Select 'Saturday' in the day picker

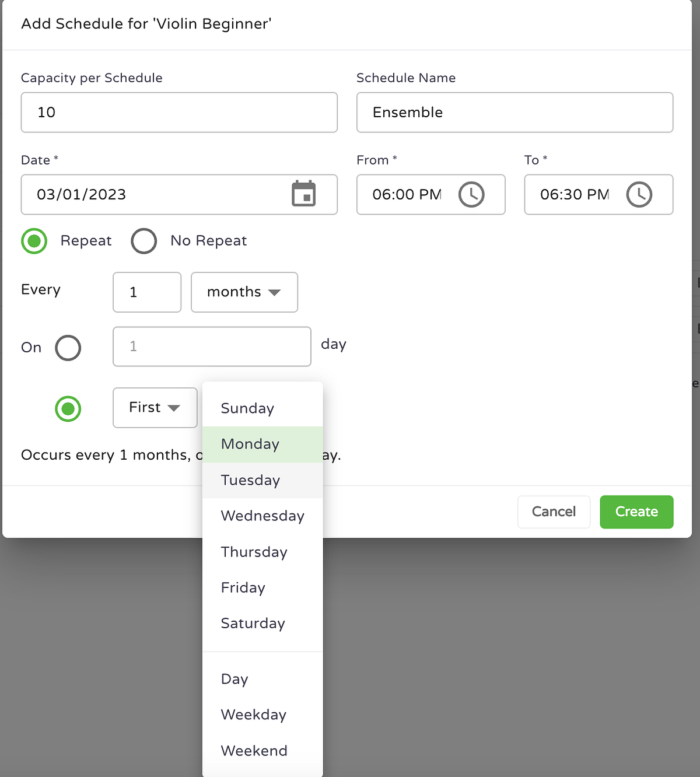[253, 623]
